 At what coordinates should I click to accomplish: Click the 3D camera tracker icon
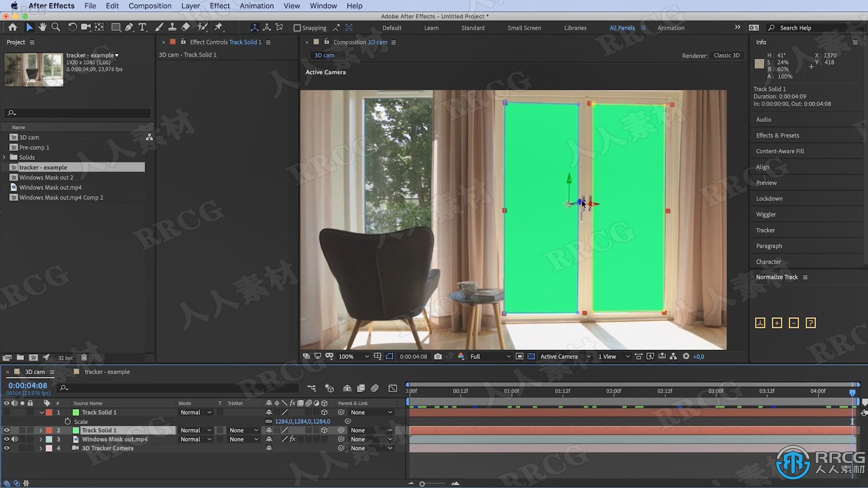(x=76, y=447)
